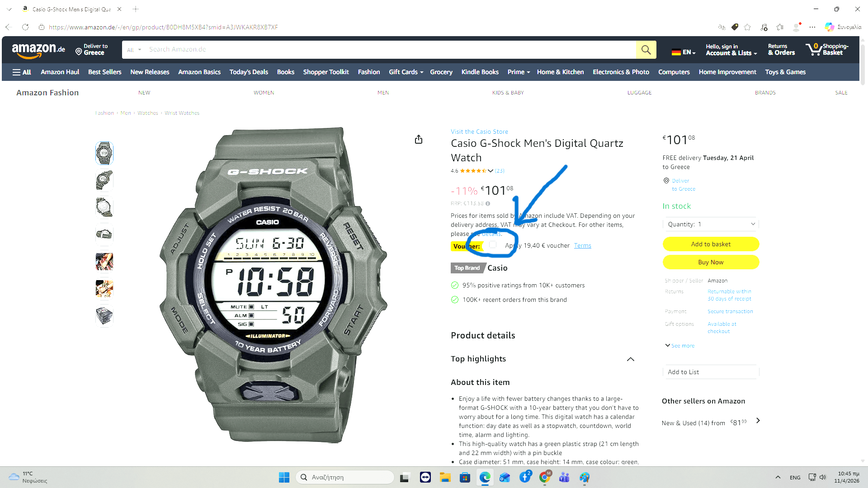Click the volume icon in system tray
This screenshot has height=488, width=868.
pyautogui.click(x=823, y=477)
